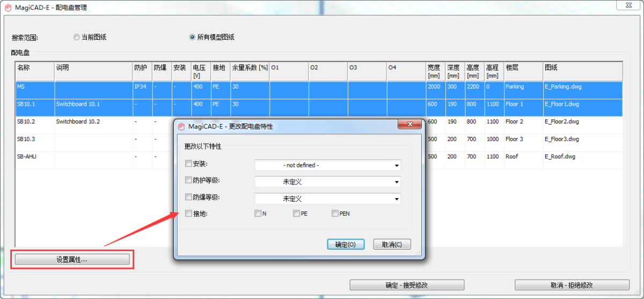The image size is (644, 299).
Task: Click the E_Floor1.dwg drawing cell
Action: (x=583, y=107)
